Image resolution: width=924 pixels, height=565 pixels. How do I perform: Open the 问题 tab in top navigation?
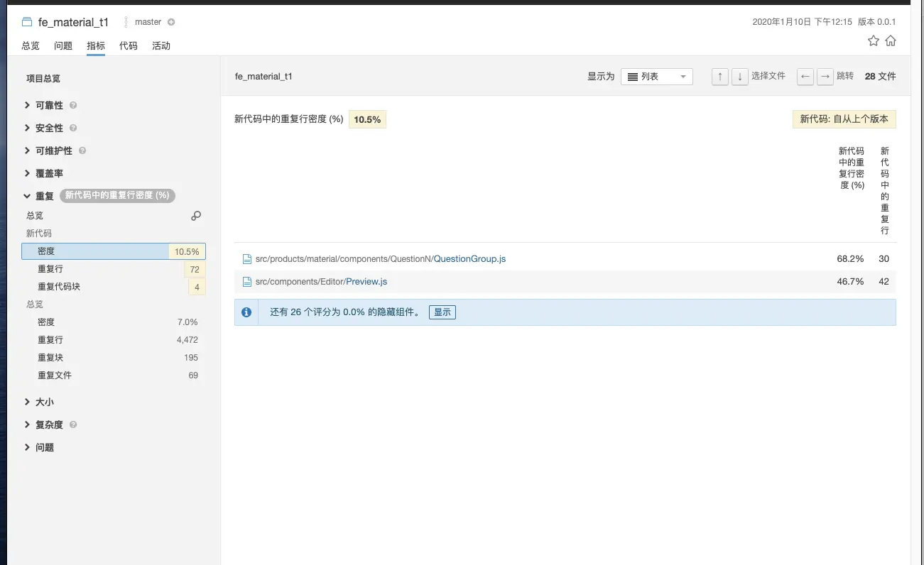coord(63,45)
